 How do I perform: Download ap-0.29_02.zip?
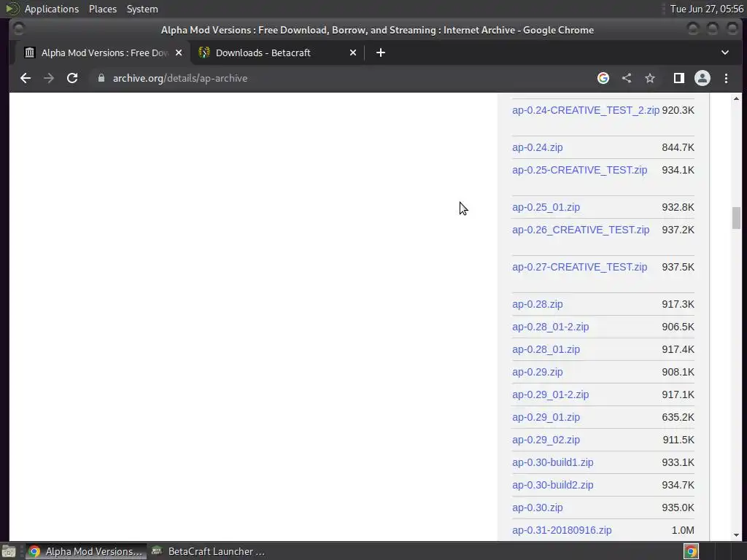(546, 440)
